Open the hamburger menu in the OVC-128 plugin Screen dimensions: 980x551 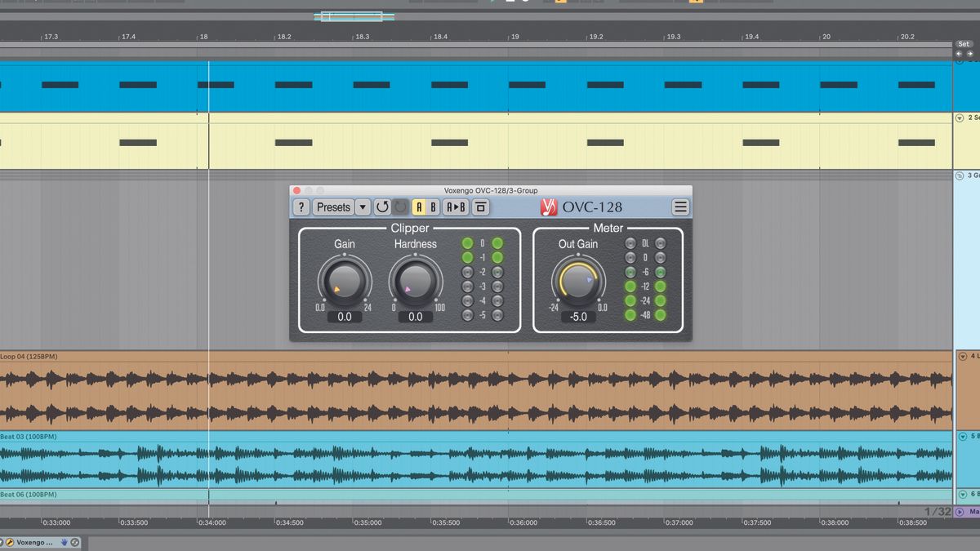click(x=680, y=207)
